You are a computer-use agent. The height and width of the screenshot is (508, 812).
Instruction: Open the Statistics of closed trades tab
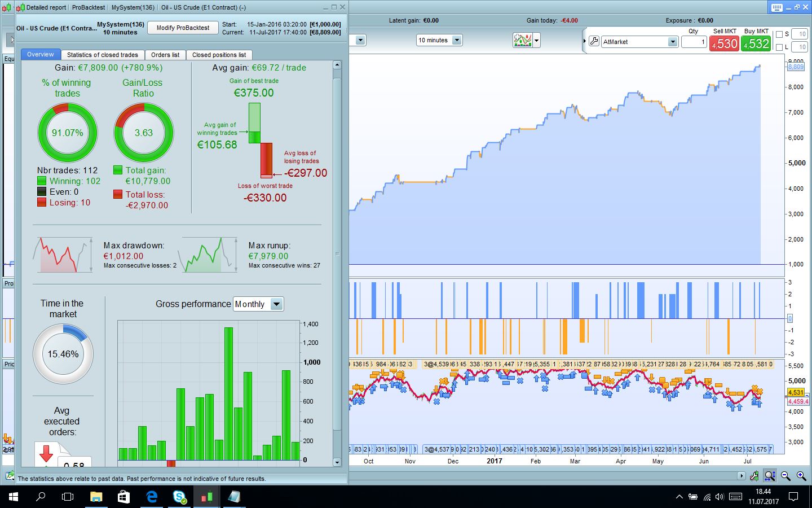[x=102, y=55]
